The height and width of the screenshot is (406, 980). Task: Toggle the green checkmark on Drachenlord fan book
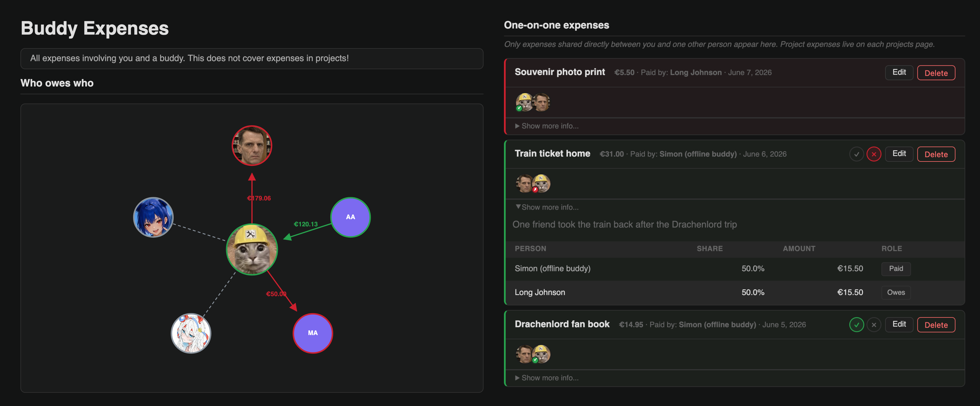(856, 325)
